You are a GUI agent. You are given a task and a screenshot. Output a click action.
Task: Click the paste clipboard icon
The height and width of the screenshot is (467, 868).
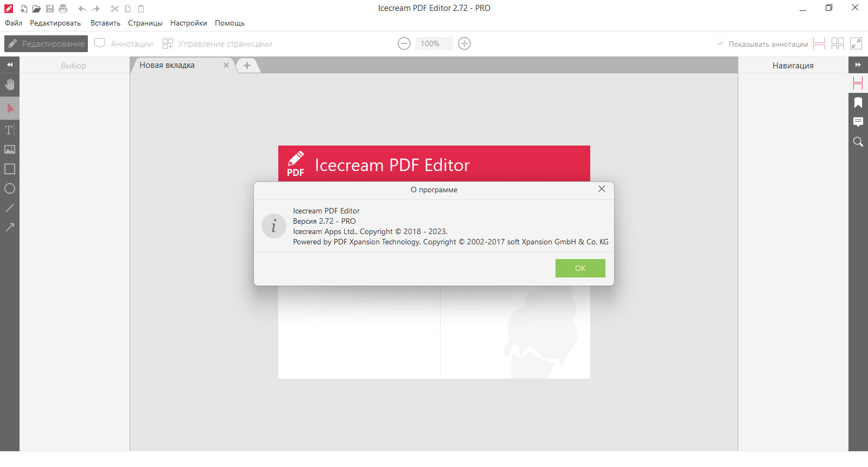pyautogui.click(x=141, y=9)
